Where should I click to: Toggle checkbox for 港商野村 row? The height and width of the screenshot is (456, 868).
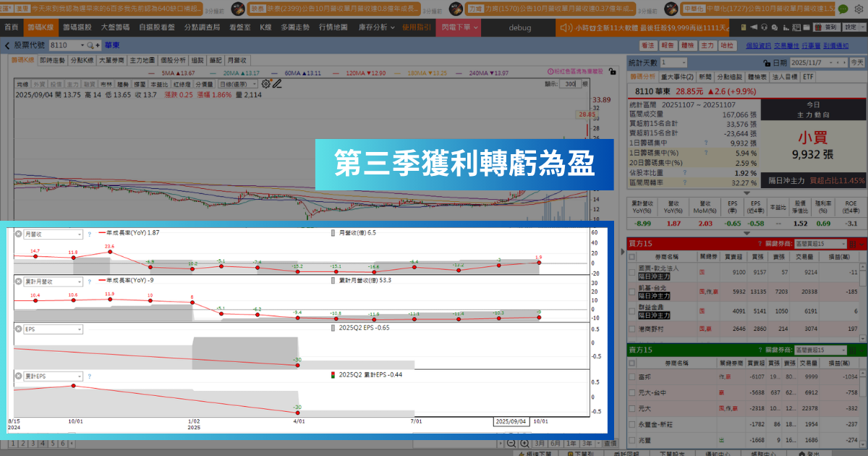(631, 329)
